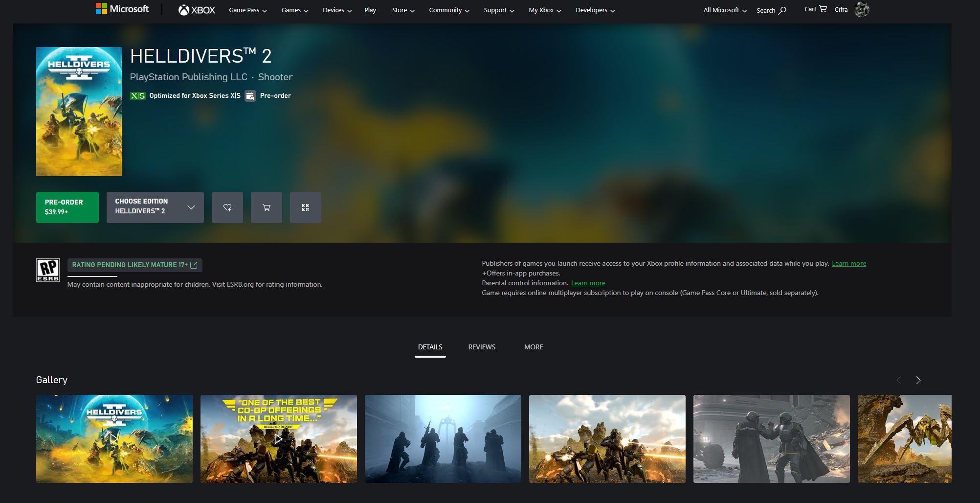Click the Gallery heading
980x503 pixels.
(52, 380)
